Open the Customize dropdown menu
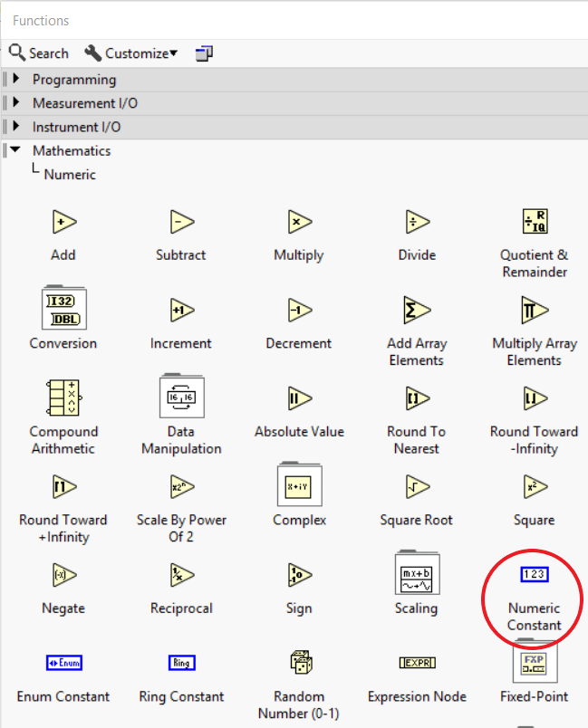This screenshot has height=728, width=588. coord(131,53)
